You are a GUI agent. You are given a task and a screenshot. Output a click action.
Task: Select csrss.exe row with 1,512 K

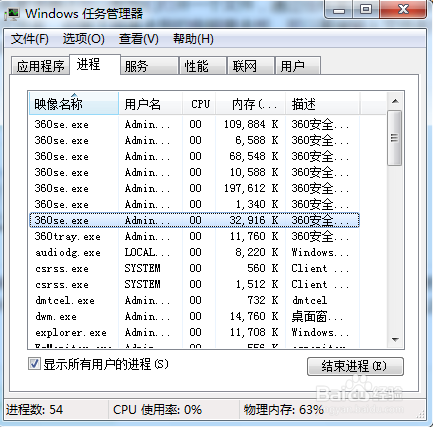click(194, 284)
